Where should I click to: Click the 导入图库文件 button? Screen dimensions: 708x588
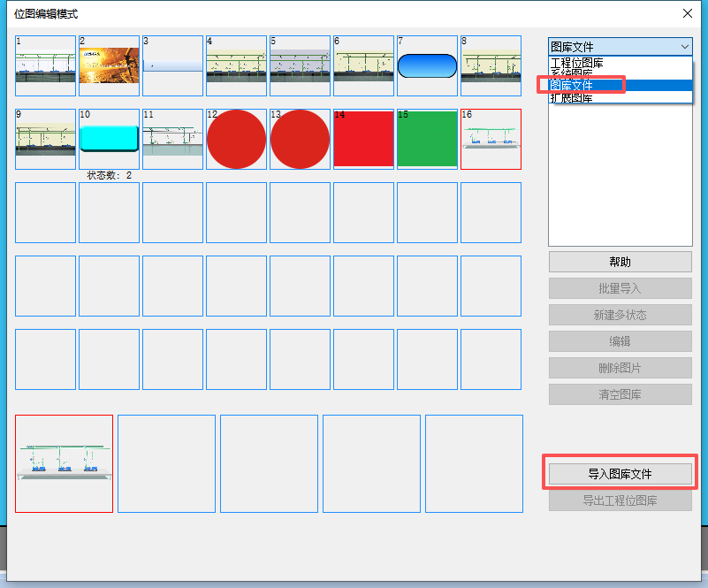[620, 474]
